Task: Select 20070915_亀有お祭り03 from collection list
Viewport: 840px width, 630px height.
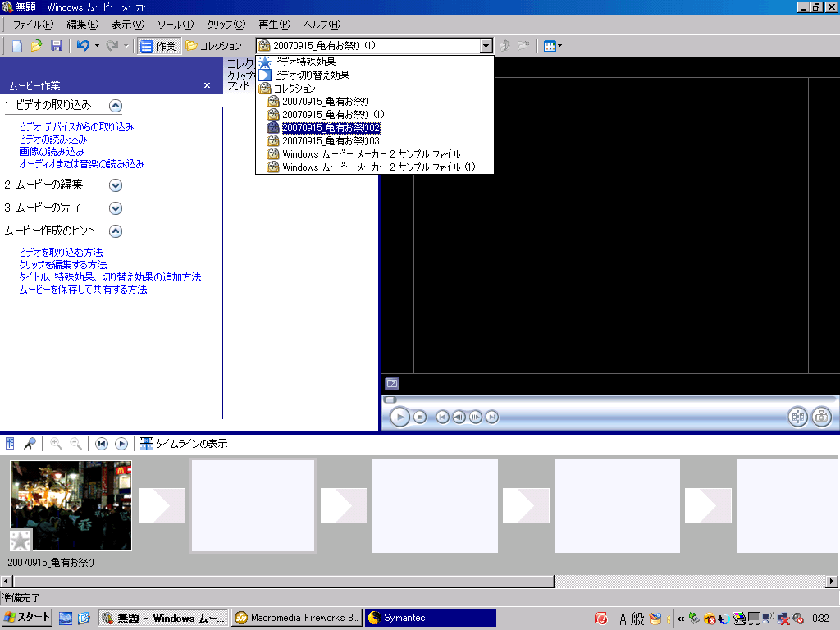Action: [331, 141]
